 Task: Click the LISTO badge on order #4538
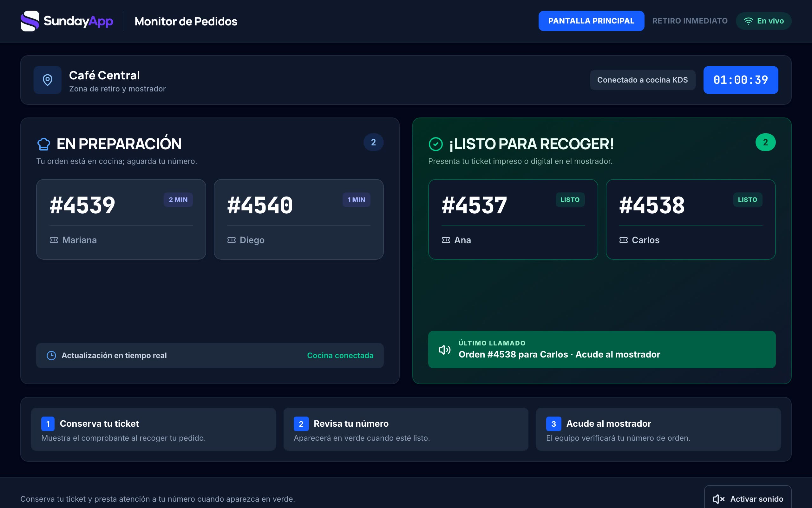748,200
